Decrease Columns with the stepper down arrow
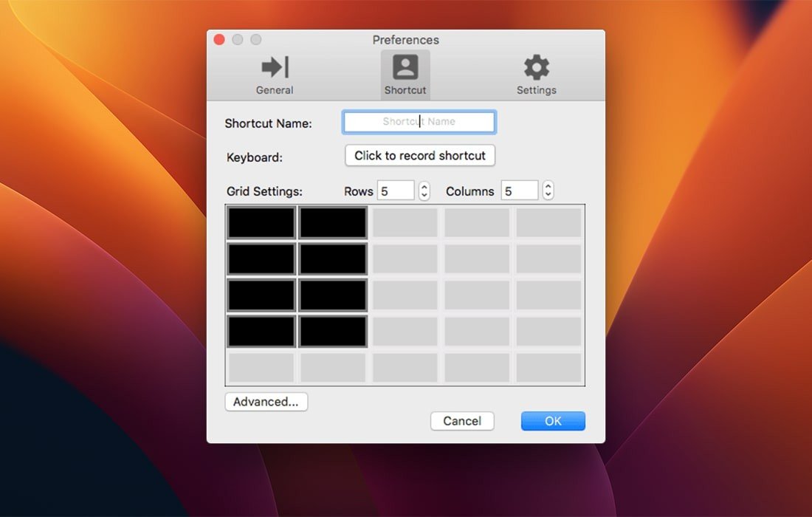Image resolution: width=812 pixels, height=517 pixels. click(548, 196)
